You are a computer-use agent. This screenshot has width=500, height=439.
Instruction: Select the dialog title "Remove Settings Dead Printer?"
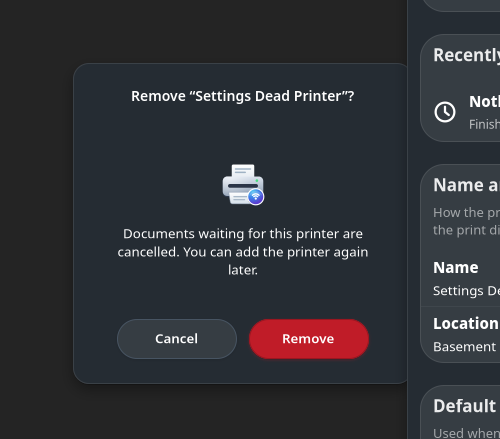click(243, 96)
